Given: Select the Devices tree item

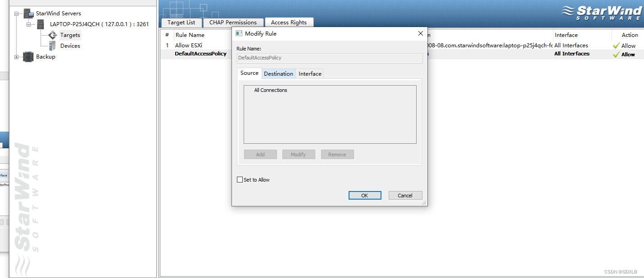Looking at the screenshot, I should coord(70,46).
